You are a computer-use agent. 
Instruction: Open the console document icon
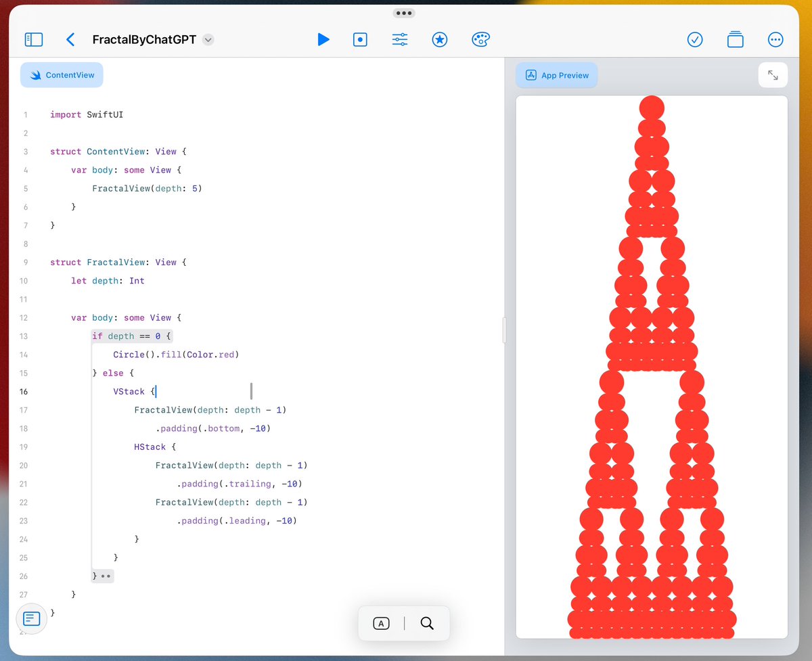pos(32,618)
